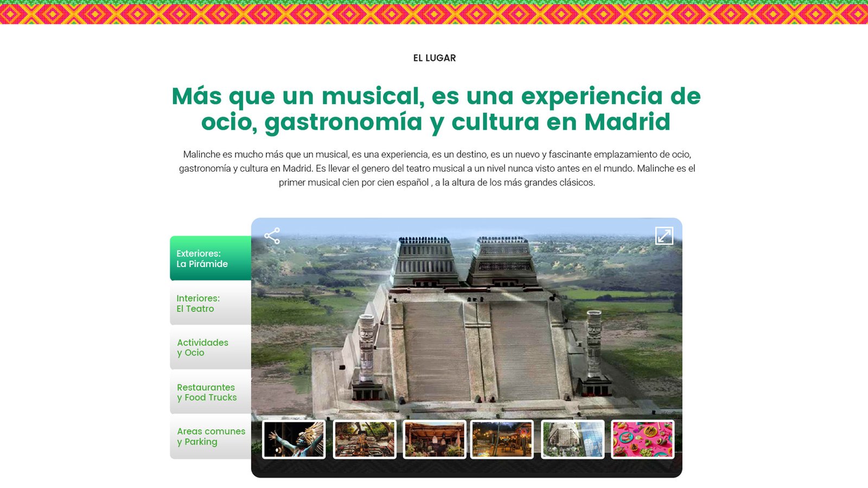Click the right stone statue in image
Viewport: 868px width, 488px height.
tap(594, 342)
